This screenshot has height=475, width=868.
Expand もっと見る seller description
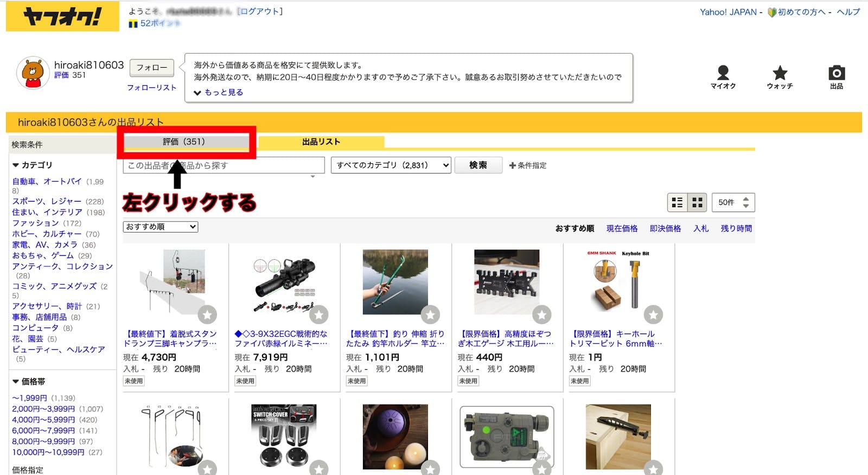click(x=219, y=93)
